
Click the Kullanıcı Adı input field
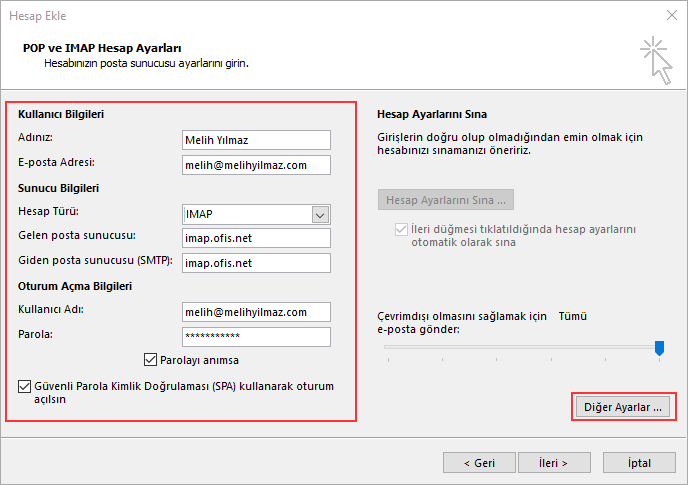(256, 312)
